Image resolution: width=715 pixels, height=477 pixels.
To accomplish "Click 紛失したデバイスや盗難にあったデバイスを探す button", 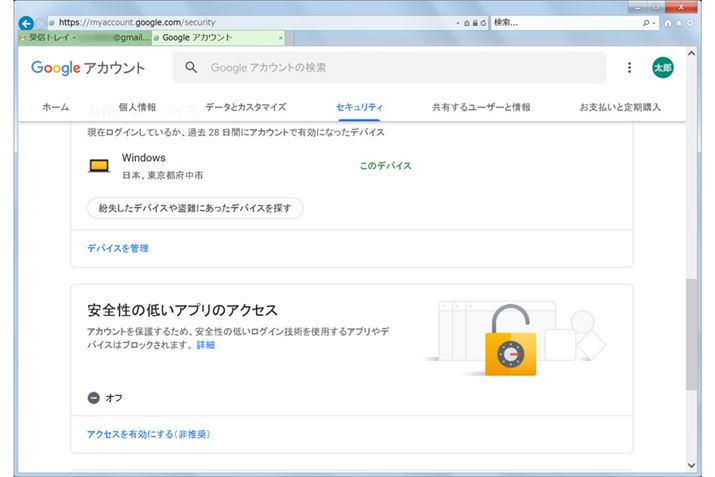I will pos(195,208).
